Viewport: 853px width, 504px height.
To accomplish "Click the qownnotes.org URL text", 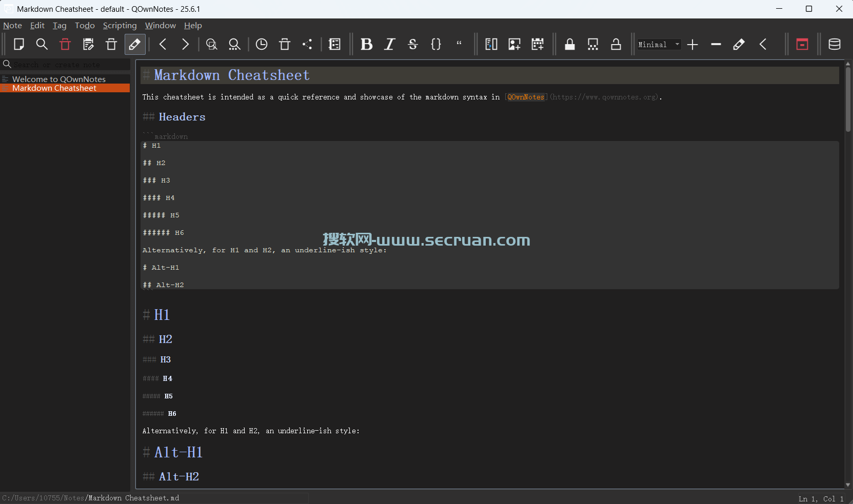I will point(604,97).
